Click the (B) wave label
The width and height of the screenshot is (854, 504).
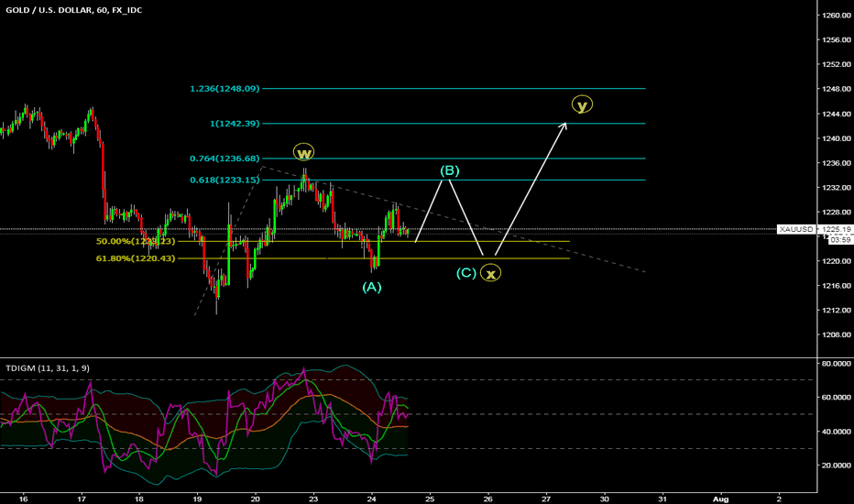450,170
